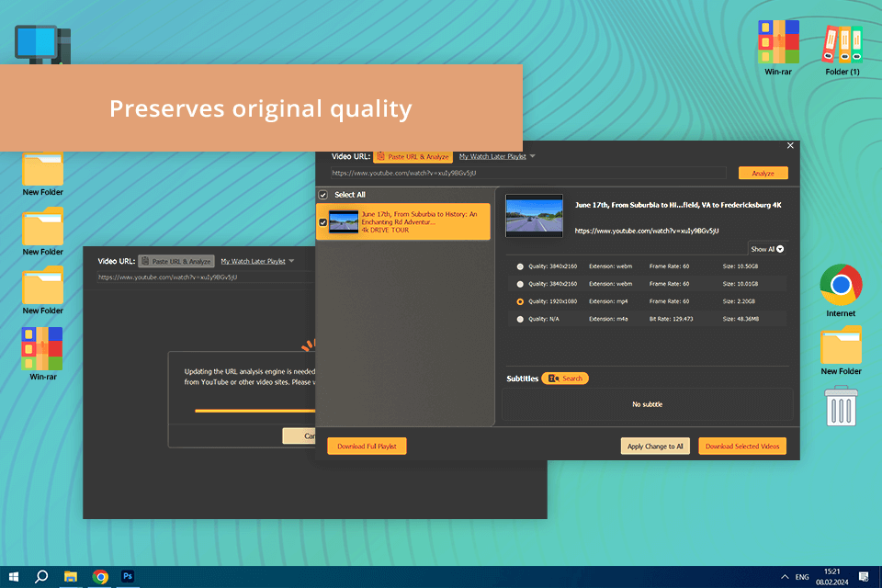Viewport: 882px width, 588px height.
Task: Click the URL field in front window
Action: point(528,173)
